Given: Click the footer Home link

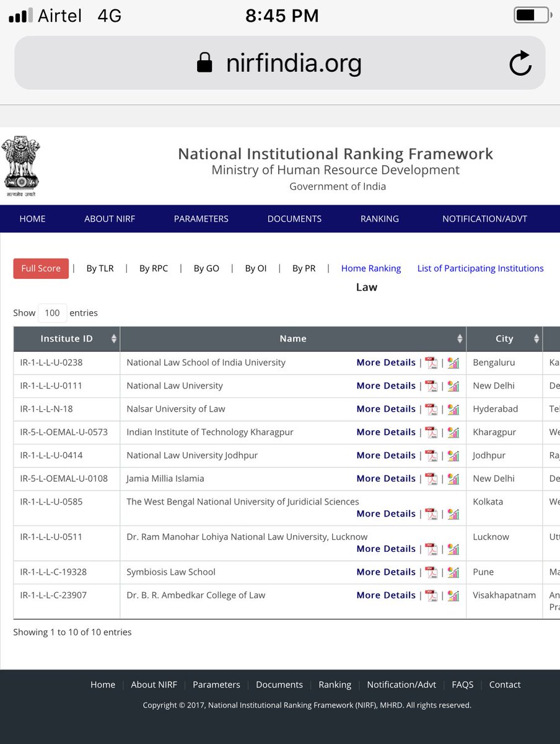Looking at the screenshot, I should coord(103,684).
